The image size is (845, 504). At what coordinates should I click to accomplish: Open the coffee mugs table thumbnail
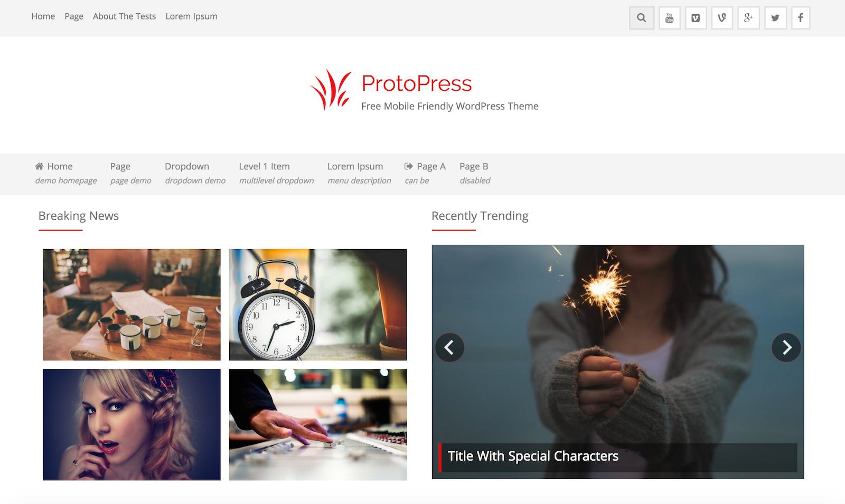pos(132,305)
